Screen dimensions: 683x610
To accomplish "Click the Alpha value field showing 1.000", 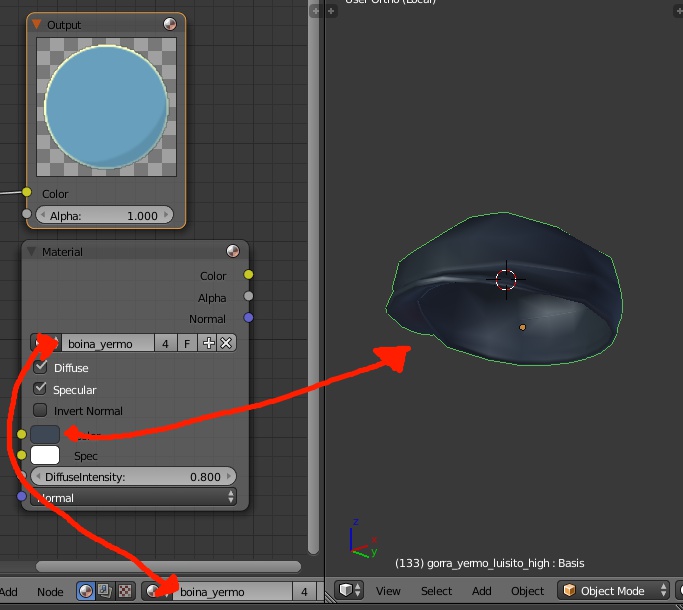I will point(105,215).
